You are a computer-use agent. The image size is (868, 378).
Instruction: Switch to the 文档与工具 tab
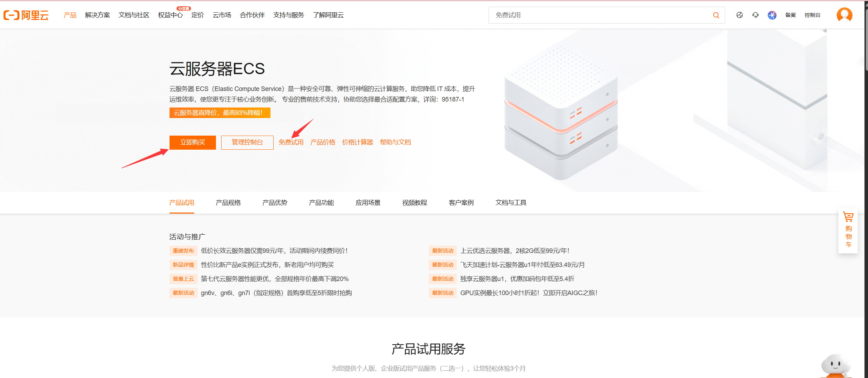coord(511,203)
